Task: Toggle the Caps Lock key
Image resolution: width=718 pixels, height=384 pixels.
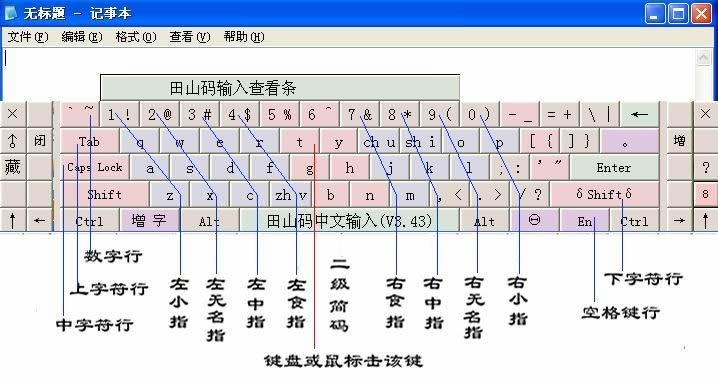Action: (95, 168)
